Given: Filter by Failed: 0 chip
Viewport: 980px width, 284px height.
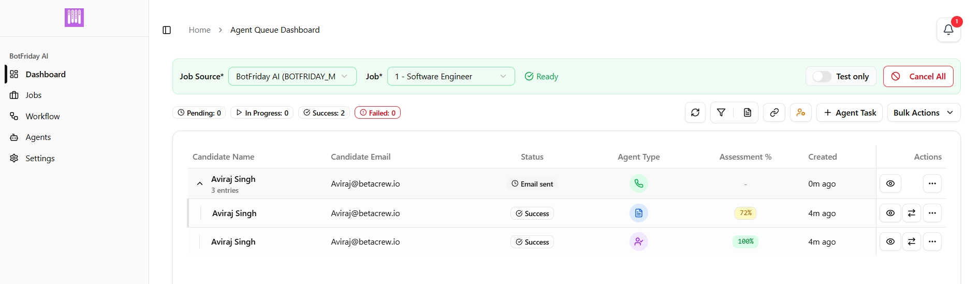Looking at the screenshot, I should (x=377, y=112).
